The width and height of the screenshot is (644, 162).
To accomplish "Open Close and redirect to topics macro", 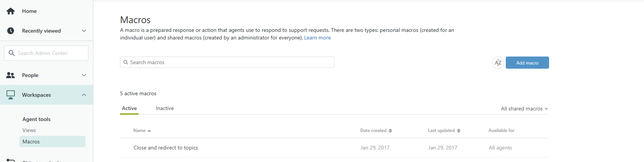I will pos(166,148).
